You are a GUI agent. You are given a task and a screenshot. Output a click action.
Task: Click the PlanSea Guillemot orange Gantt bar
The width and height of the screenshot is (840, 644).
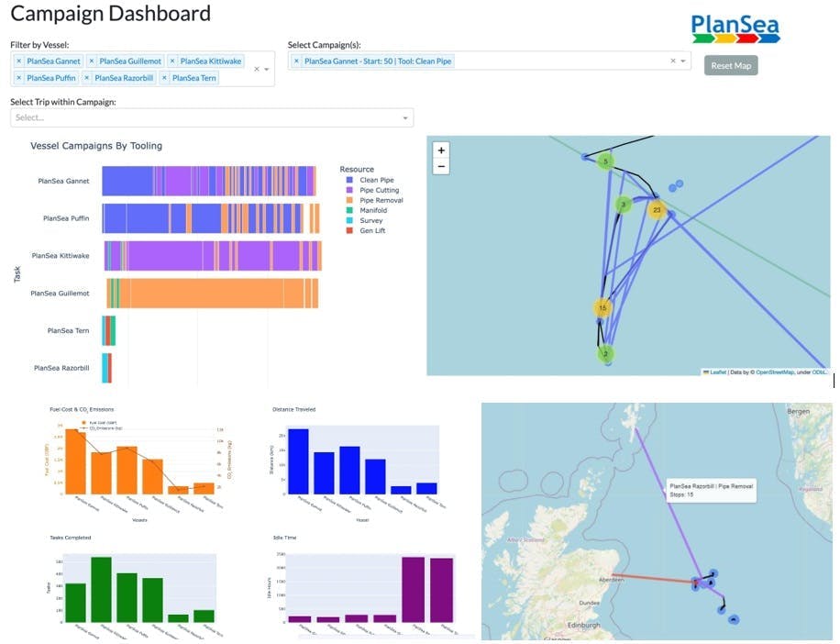(211, 294)
